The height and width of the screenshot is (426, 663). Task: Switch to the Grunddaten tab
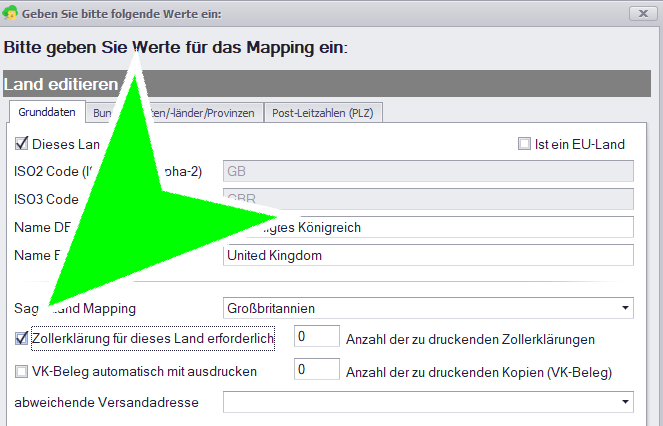(47, 112)
